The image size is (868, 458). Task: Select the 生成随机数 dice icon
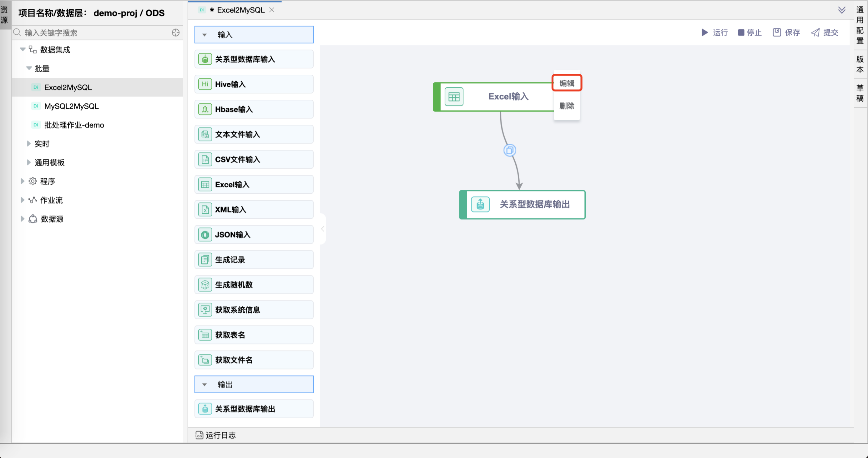click(204, 284)
